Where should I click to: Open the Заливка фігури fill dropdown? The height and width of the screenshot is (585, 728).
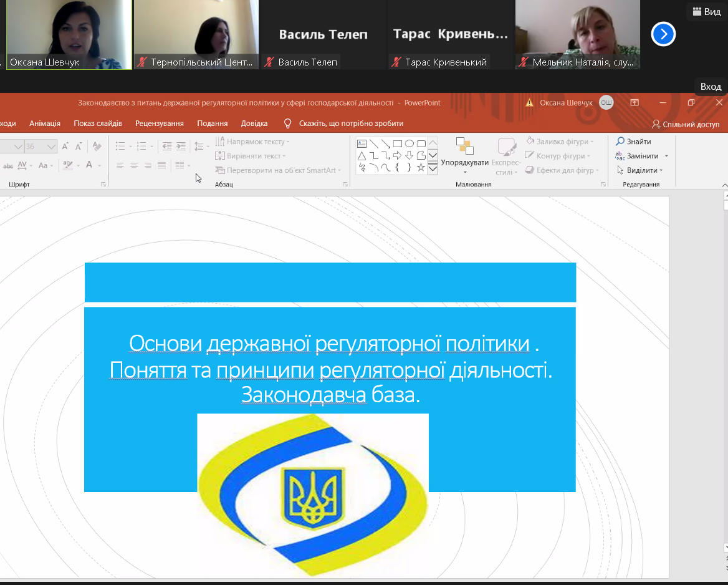click(x=560, y=141)
